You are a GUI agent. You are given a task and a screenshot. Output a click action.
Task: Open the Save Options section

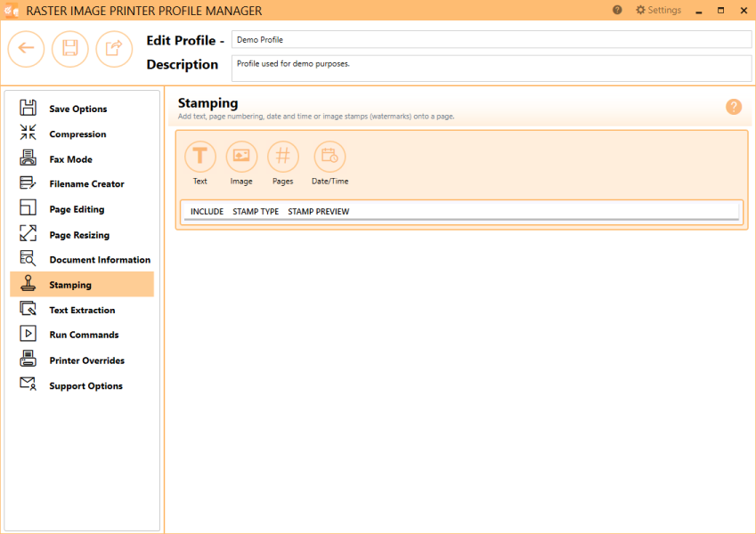click(82, 109)
